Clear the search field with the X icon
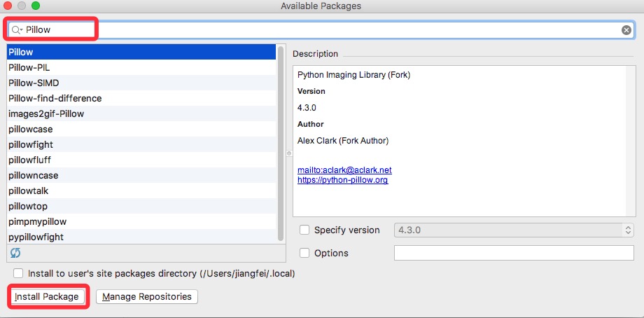Viewport: 644px width, 318px height. pos(626,30)
